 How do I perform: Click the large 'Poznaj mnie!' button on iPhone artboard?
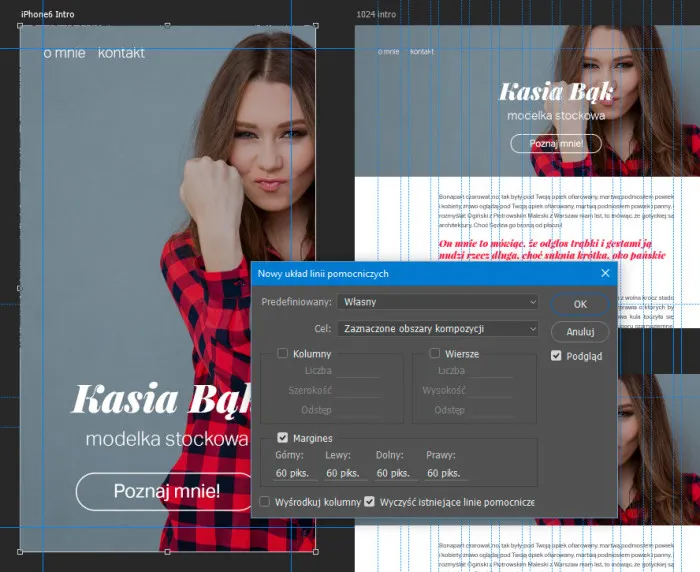(x=166, y=491)
